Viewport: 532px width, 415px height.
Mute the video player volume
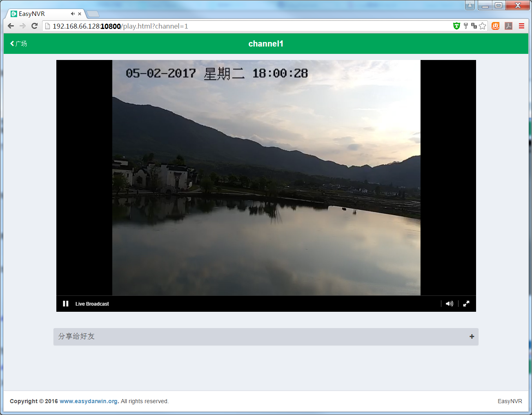450,304
